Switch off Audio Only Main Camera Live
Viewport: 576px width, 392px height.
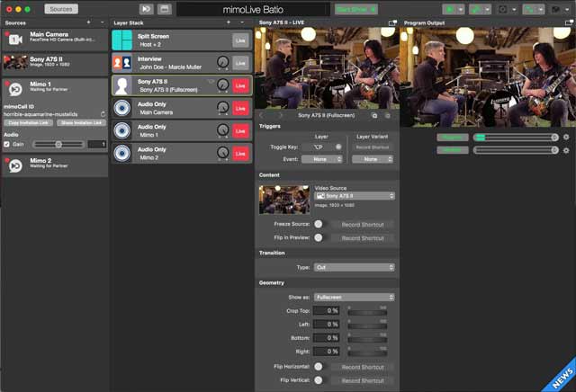coord(240,108)
